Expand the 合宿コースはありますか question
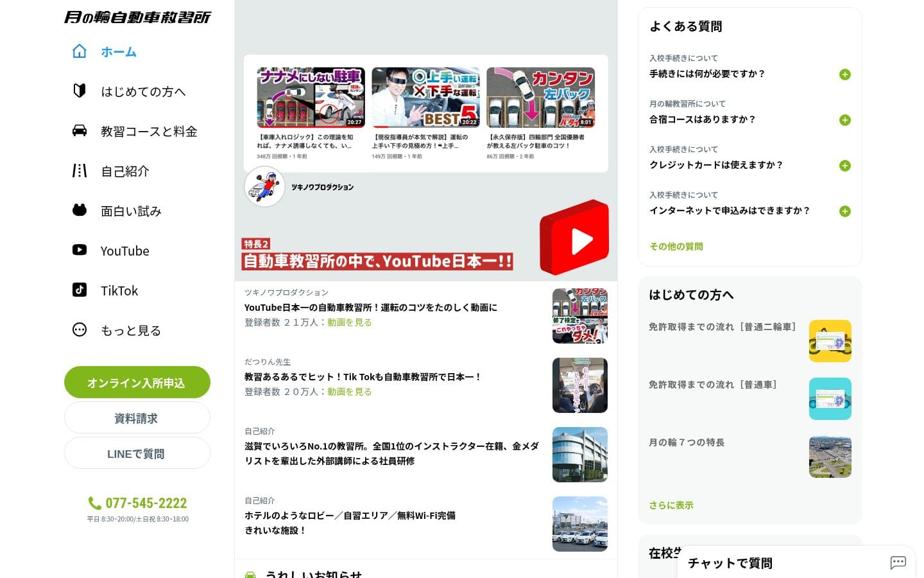 (x=845, y=120)
